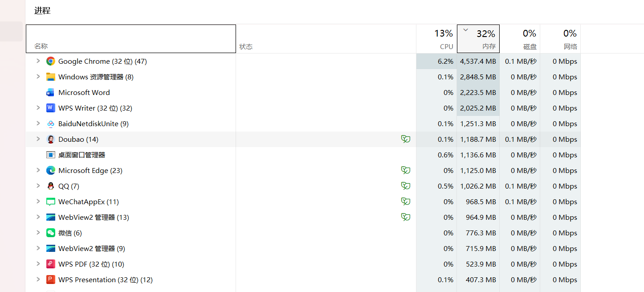Screen dimensions: 644x292
Task: Click the Microsoft Edge process icon
Action: point(51,170)
